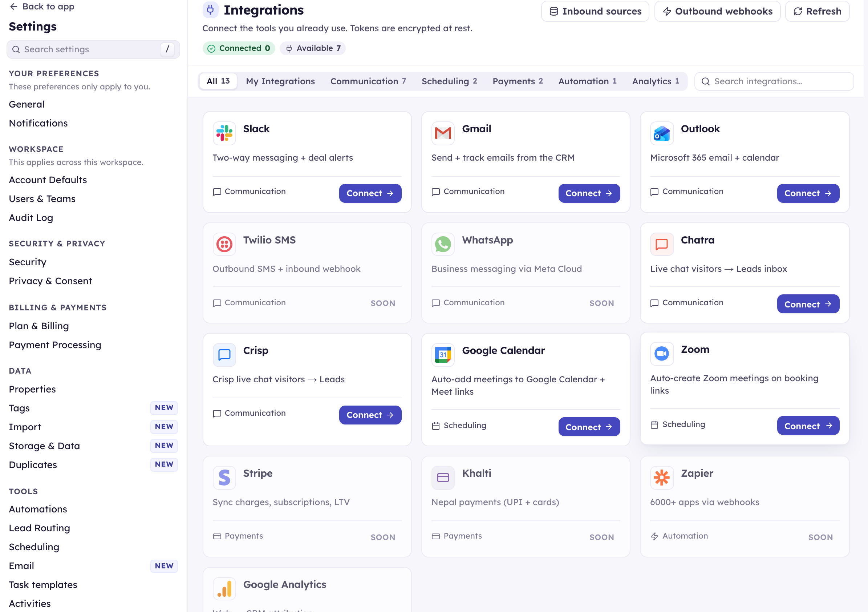Open General preferences
This screenshot has height=612, width=868.
click(x=27, y=104)
